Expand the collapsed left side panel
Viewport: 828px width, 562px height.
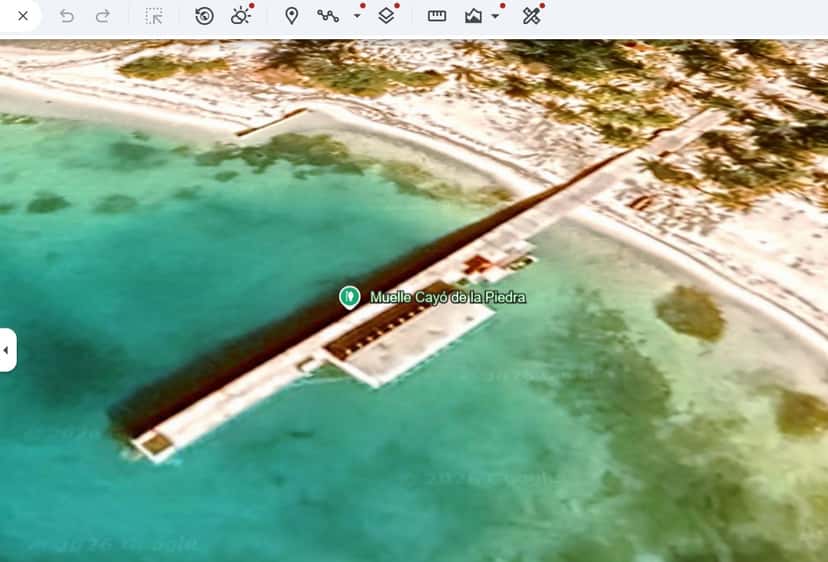[x=7, y=350]
